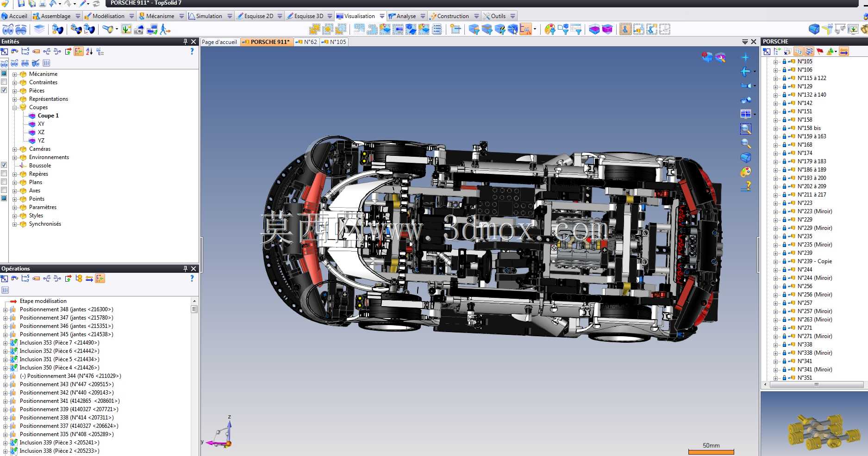Expand the N°105 node in PORSCHE tree
868x456 pixels.
(x=775, y=62)
